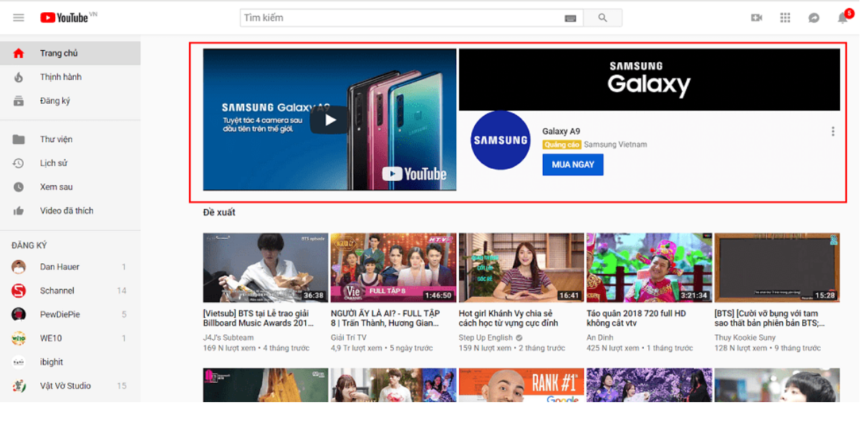Screen dimensions: 868x425
Task: Open the Giải Trí TV channel link
Action: point(349,338)
